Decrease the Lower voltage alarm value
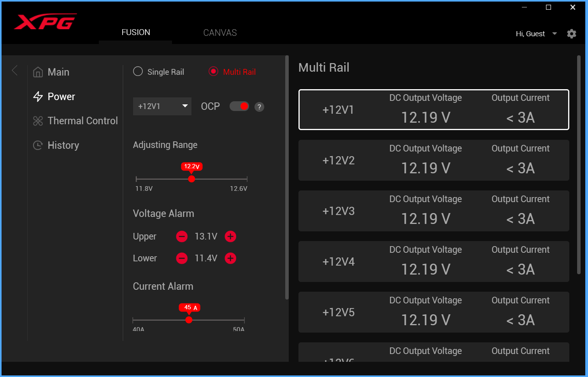The height and width of the screenshot is (377, 588). coord(182,258)
